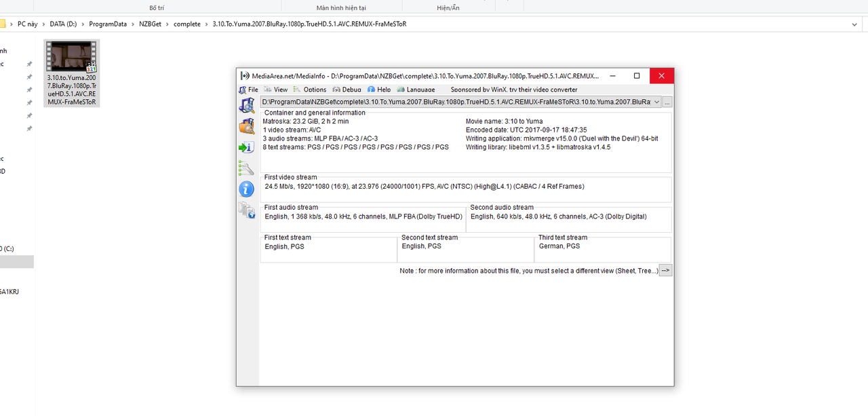
Task: Click the Sponsored by WinX video converter link
Action: tap(514, 90)
